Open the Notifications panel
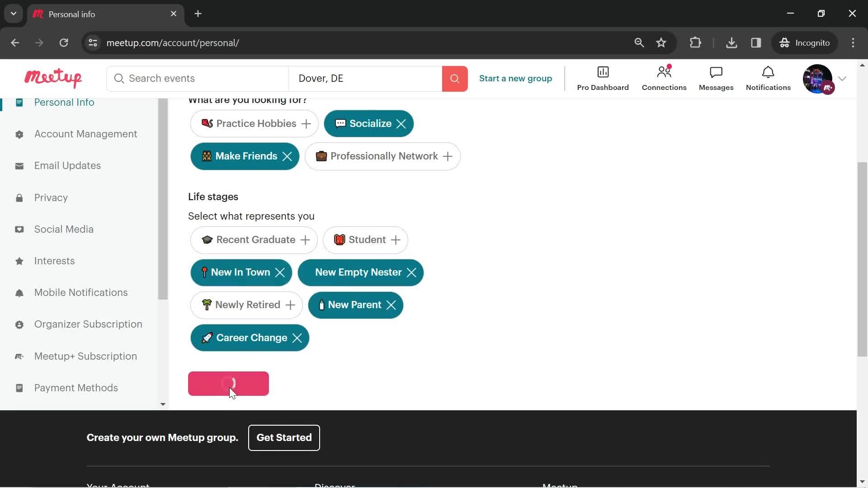868x488 pixels. pyautogui.click(x=769, y=78)
